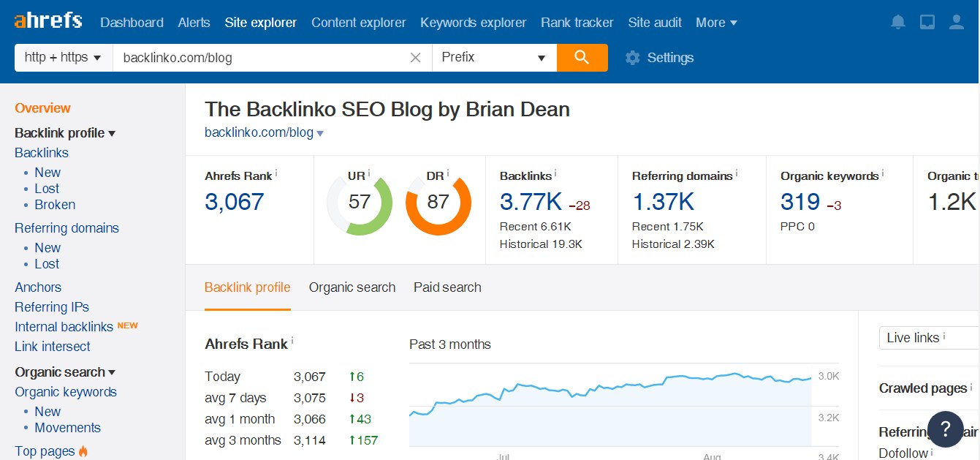Click the UR info tooltip icon
The height and width of the screenshot is (460, 980).
(369, 173)
